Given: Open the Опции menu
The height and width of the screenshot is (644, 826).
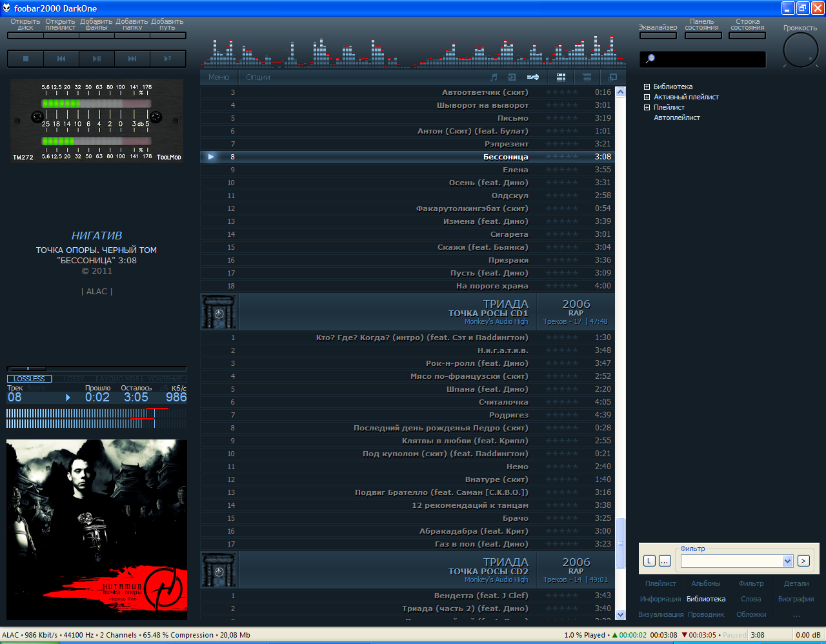Looking at the screenshot, I should click(x=258, y=77).
